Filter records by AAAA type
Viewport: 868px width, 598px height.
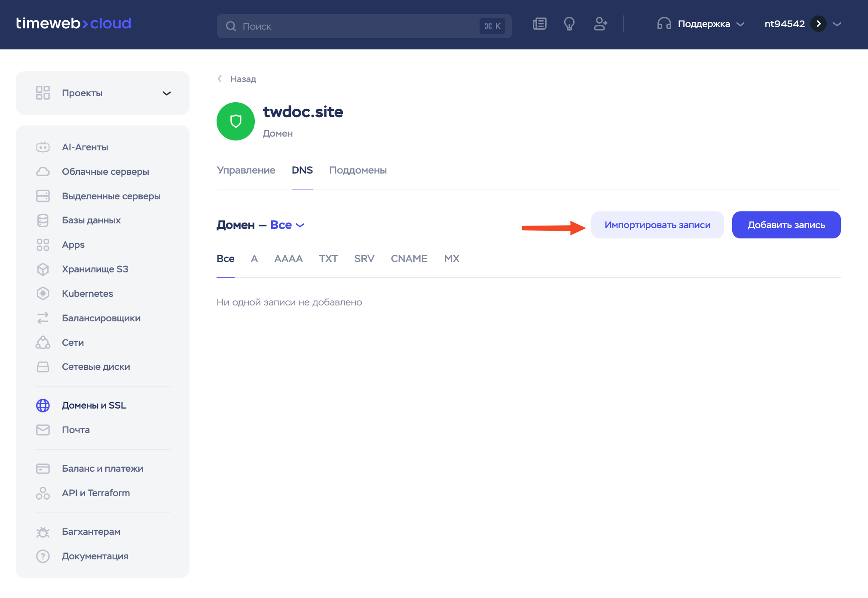click(x=288, y=259)
